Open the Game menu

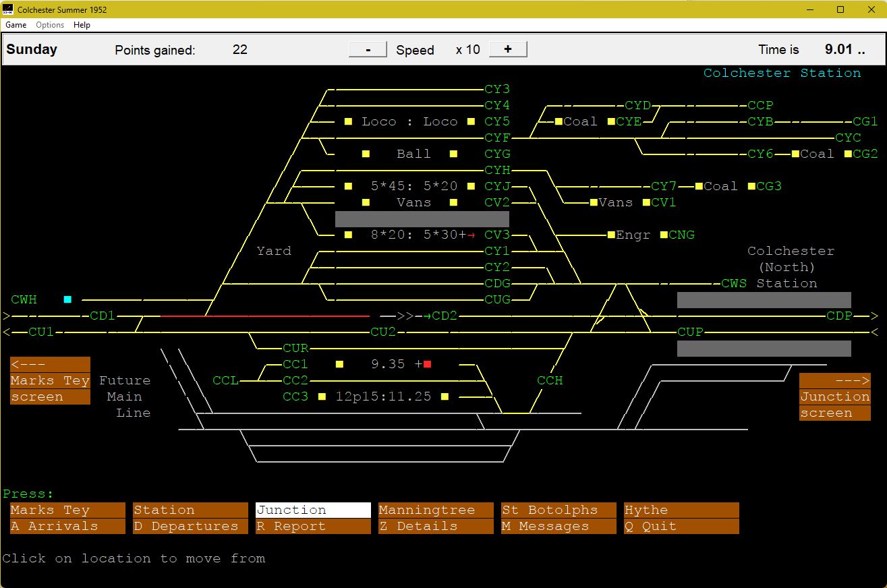click(x=16, y=25)
